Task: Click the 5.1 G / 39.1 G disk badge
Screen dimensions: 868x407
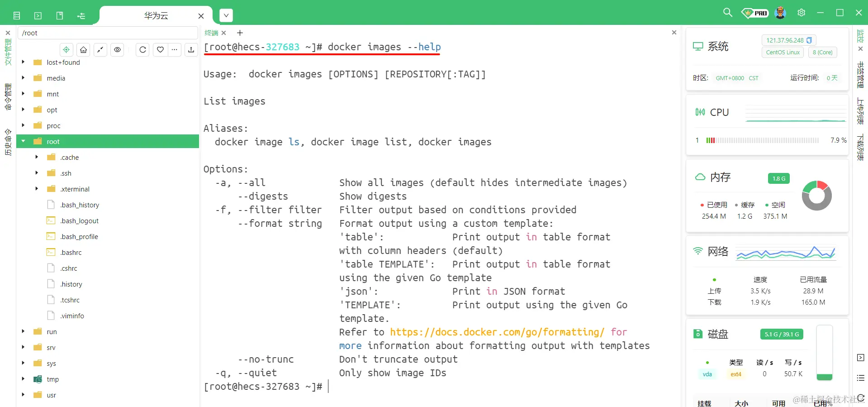Action: [782, 335]
